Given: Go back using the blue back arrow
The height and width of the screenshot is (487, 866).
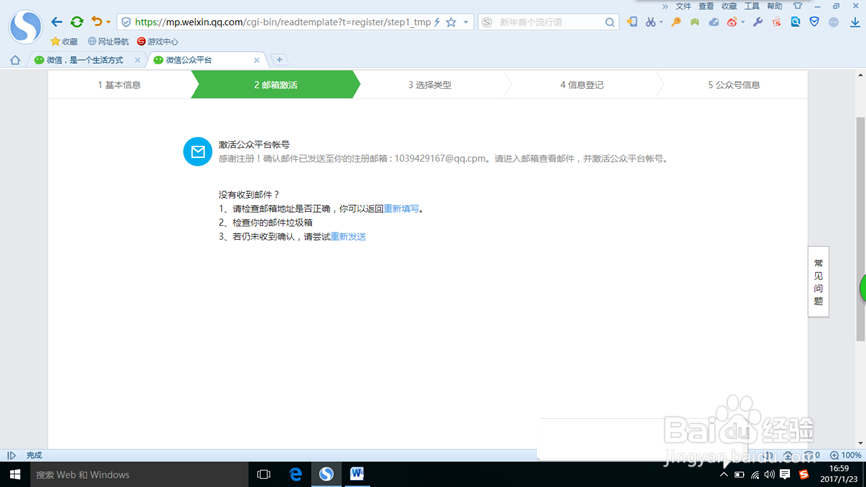Looking at the screenshot, I should [x=57, y=22].
